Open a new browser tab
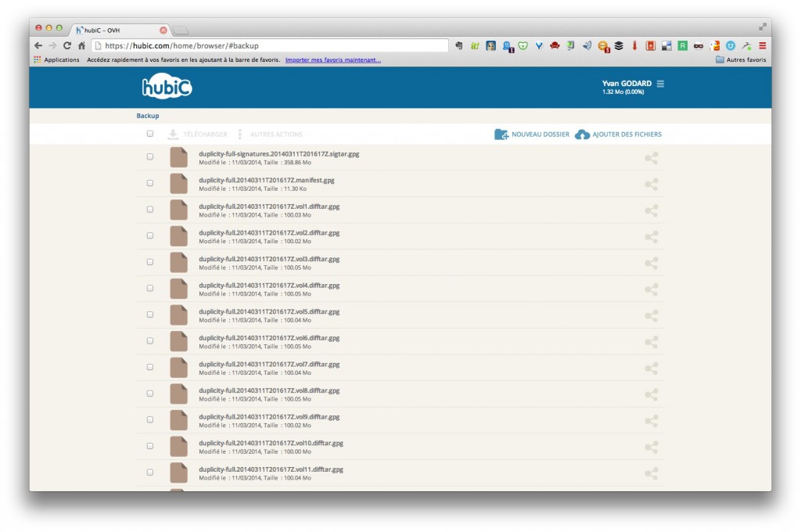801x532 pixels. point(181,31)
